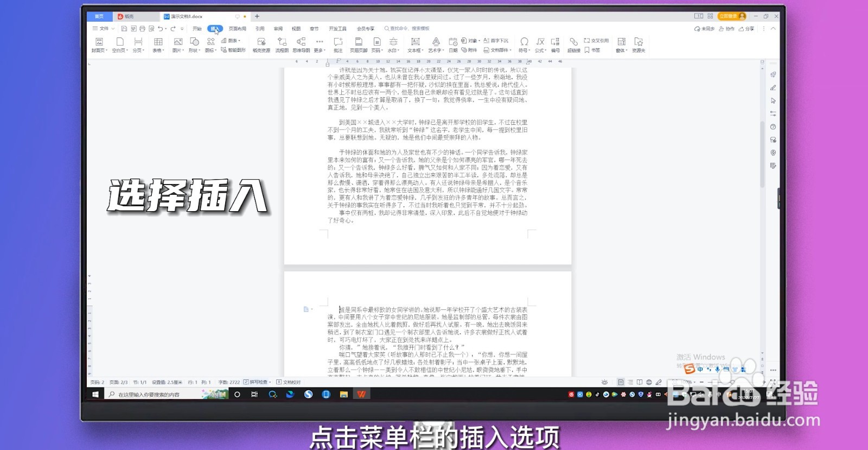The image size is (868, 450).
Task: Collapse the ribbon with the chevron
Action: click(774, 29)
